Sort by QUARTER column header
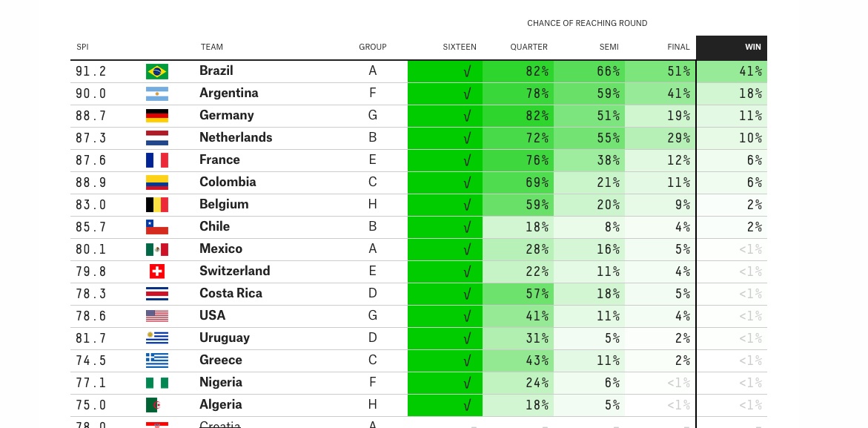 pyautogui.click(x=529, y=47)
